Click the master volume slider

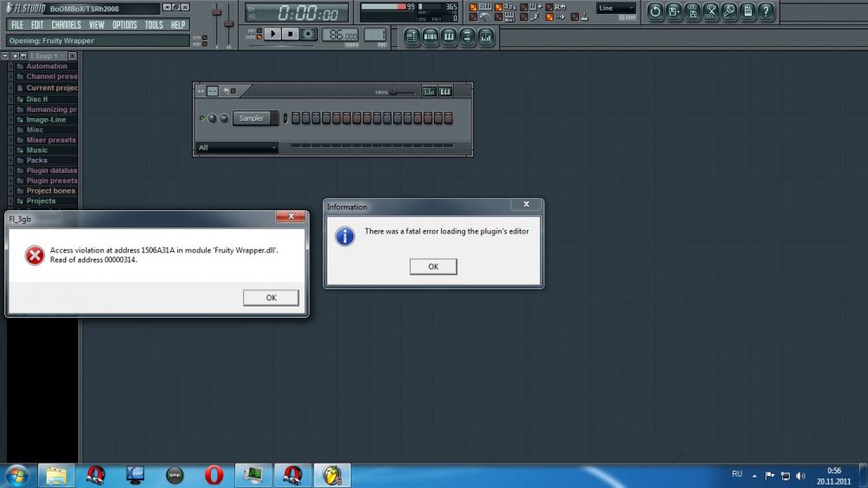(216, 25)
